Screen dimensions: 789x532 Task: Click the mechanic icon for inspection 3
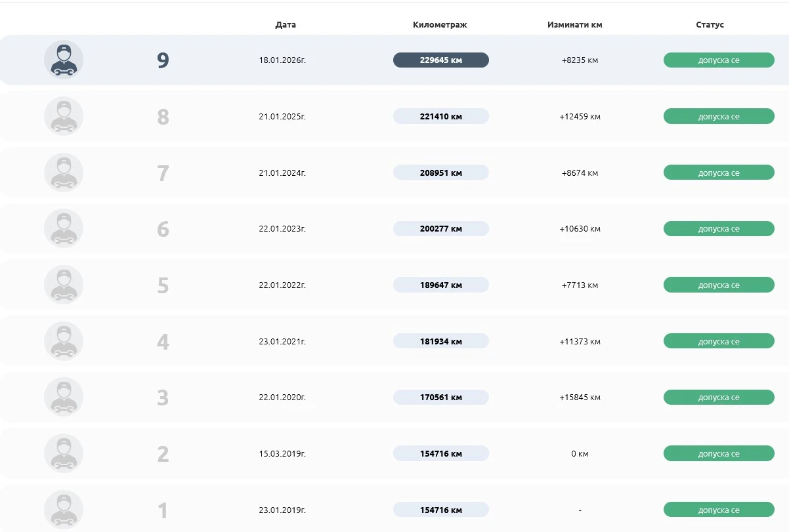click(x=64, y=398)
